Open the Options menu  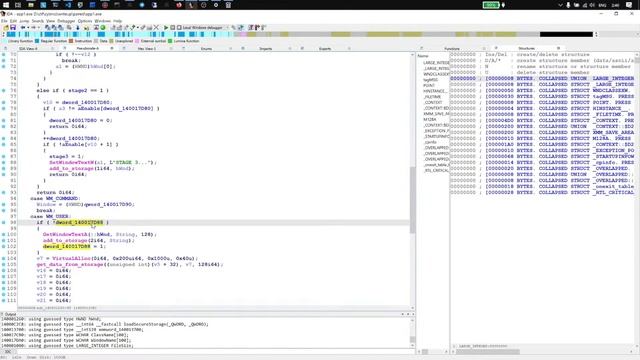pyautogui.click(x=85, y=21)
